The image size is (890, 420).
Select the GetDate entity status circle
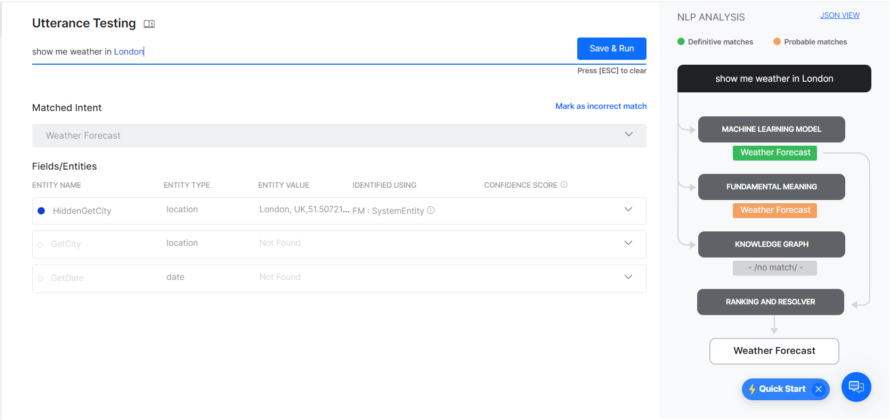[x=41, y=278]
